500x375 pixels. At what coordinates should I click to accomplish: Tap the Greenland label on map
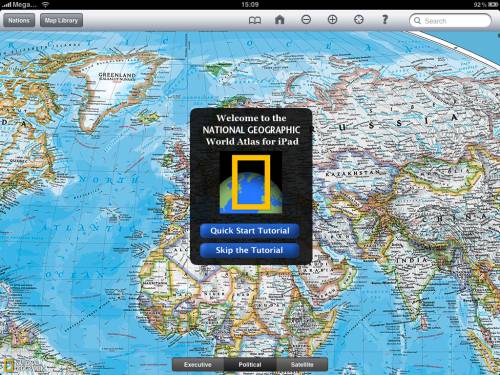pyautogui.click(x=117, y=75)
